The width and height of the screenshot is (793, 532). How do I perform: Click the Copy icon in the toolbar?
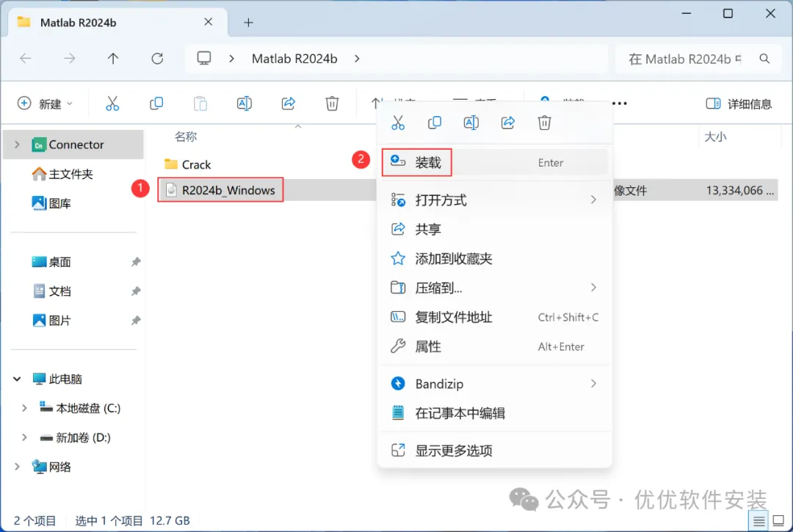tap(156, 103)
